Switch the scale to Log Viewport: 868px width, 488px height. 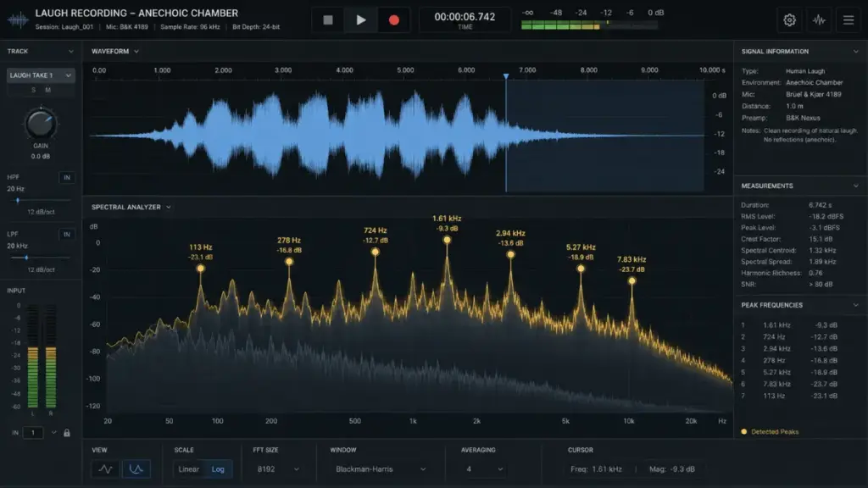(x=218, y=469)
